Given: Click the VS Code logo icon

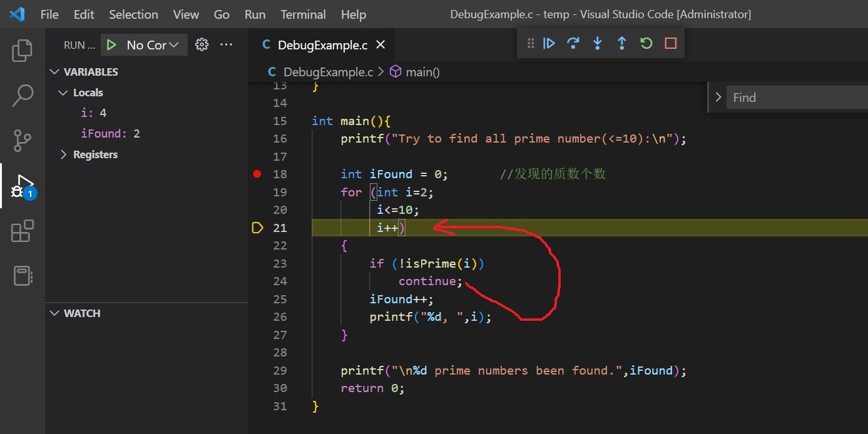Looking at the screenshot, I should click(x=17, y=14).
